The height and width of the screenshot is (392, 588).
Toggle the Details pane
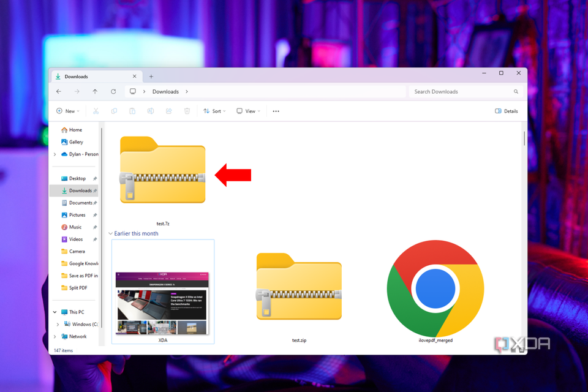pos(507,111)
